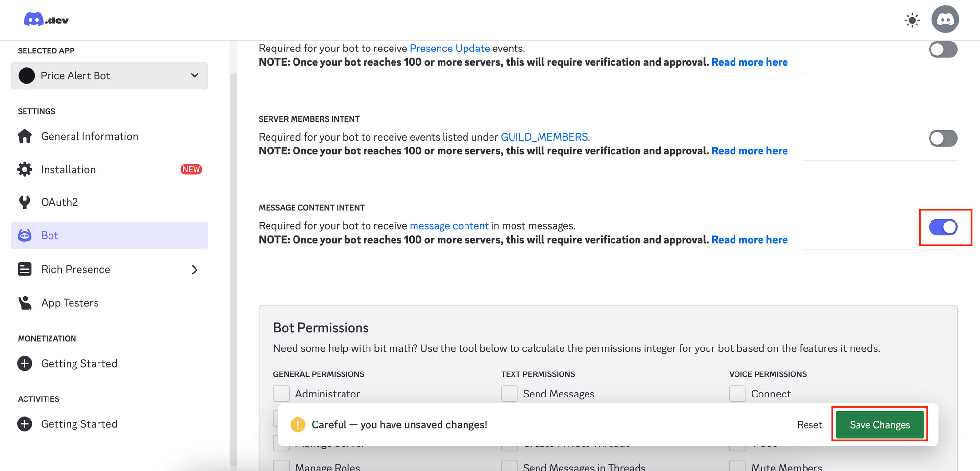Open the Price Alert Bot app selector
This screenshot has height=471, width=980.
109,75
